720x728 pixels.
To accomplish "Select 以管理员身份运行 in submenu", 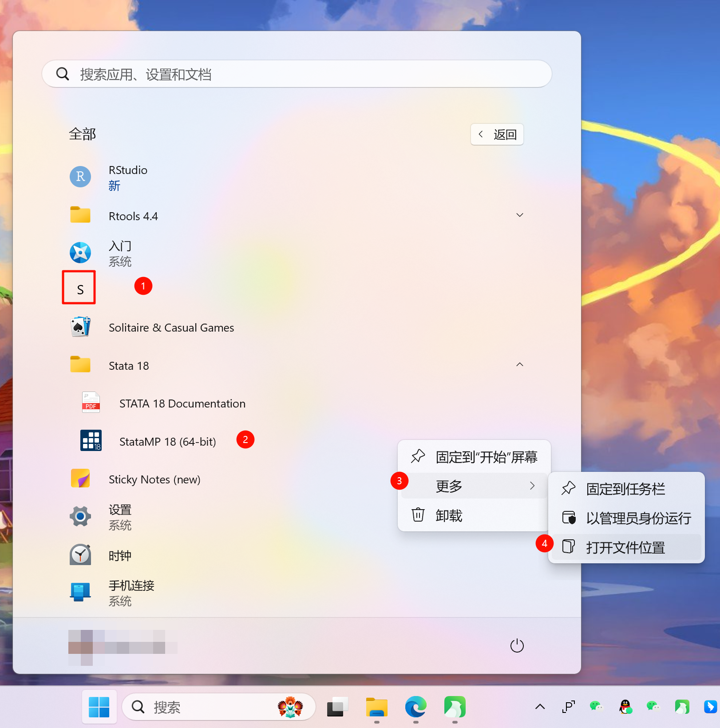I will 626,518.
